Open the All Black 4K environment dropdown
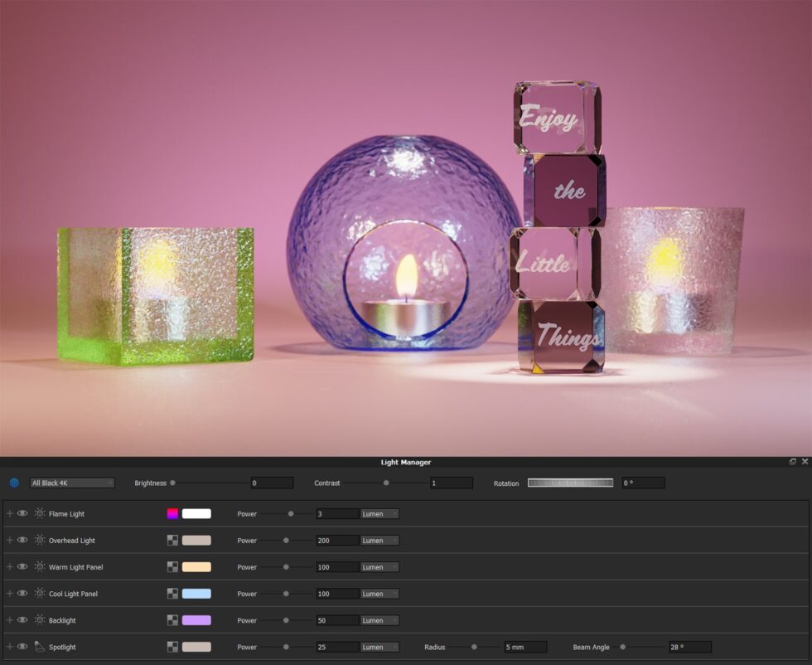The image size is (812, 665). (x=71, y=482)
